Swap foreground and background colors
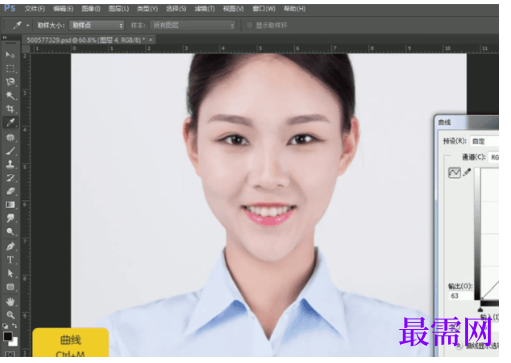The image size is (511, 363). point(14,326)
